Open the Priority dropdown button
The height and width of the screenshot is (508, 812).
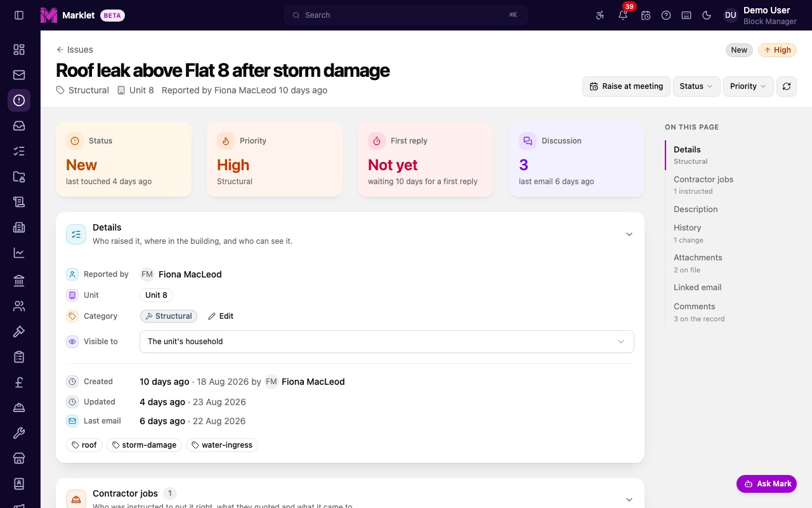pos(748,86)
